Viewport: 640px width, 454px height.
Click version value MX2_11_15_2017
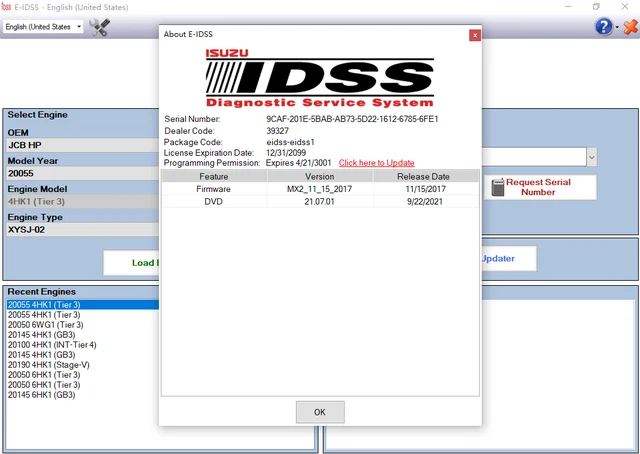coord(320,189)
